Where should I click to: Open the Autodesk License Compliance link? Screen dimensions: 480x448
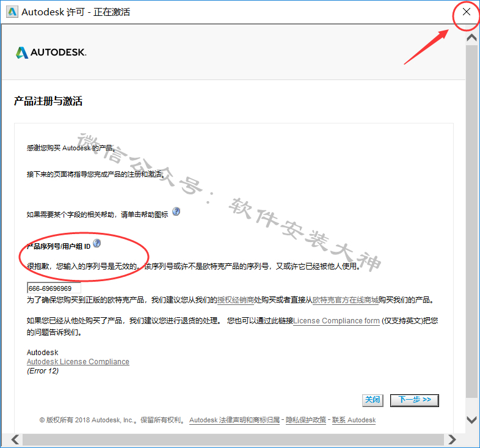[78, 362]
